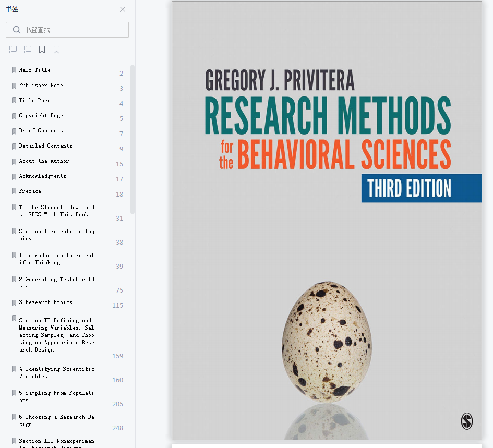Viewport: 493px width, 448px height.
Task: Click bookmark icon beside Acknowledgments
Action: tap(14, 176)
